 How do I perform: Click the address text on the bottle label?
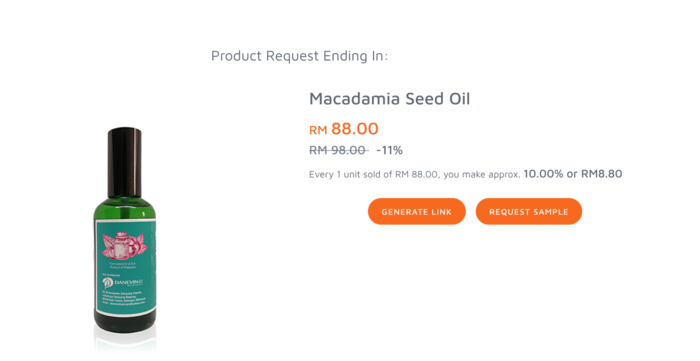(x=123, y=298)
